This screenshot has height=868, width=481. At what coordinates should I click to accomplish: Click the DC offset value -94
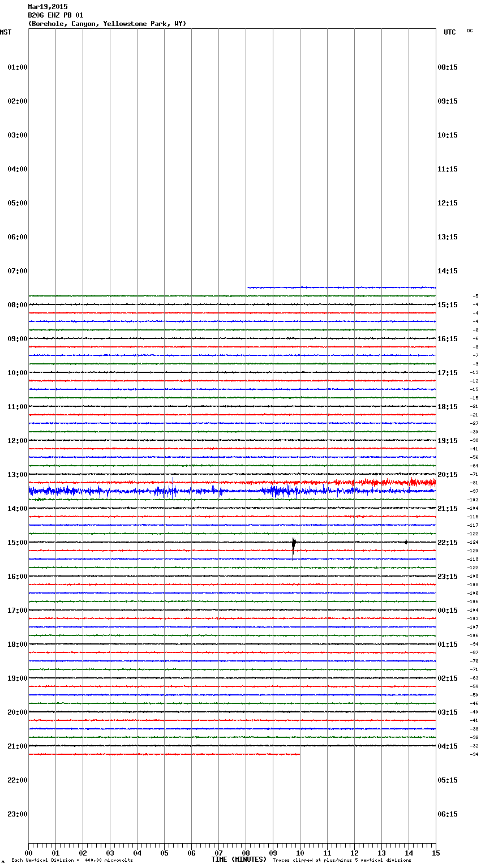[474, 644]
